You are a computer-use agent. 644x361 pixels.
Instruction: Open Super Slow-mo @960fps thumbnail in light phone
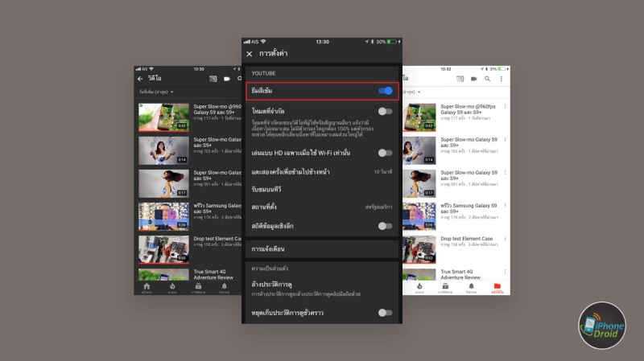tap(419, 117)
